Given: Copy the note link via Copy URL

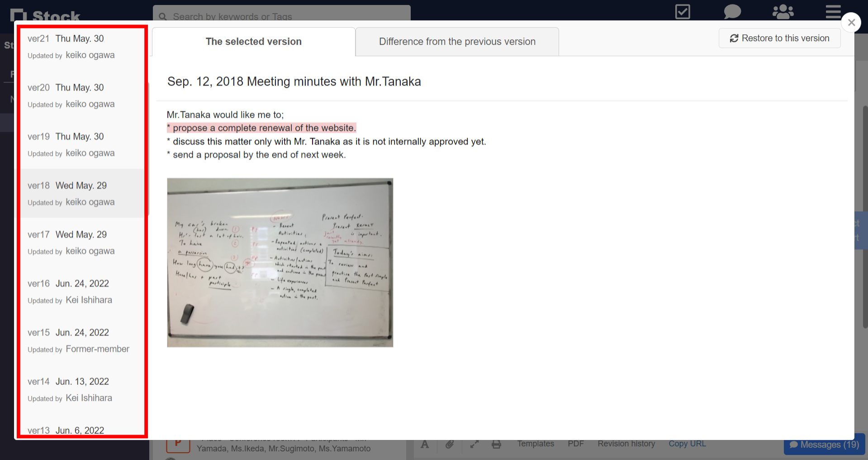Looking at the screenshot, I should point(687,444).
